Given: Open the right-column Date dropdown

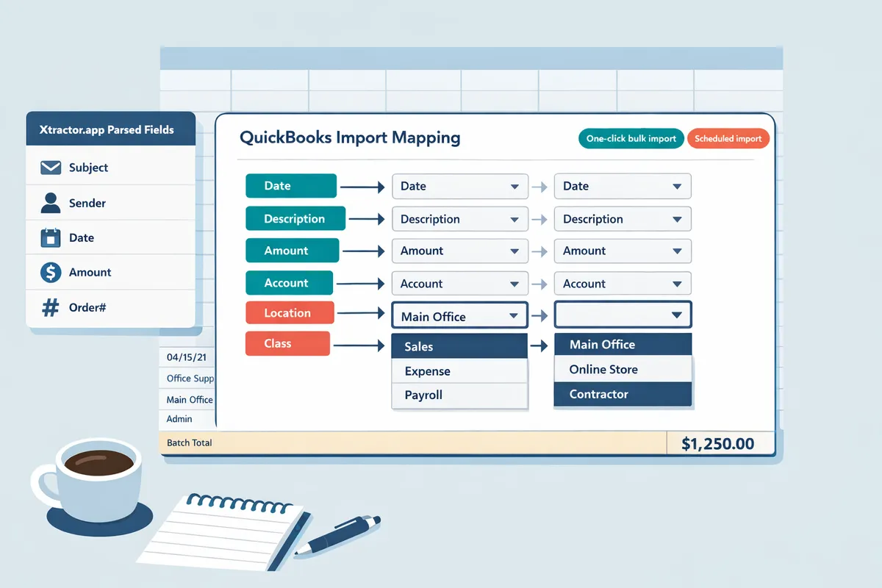Looking at the screenshot, I should (623, 187).
